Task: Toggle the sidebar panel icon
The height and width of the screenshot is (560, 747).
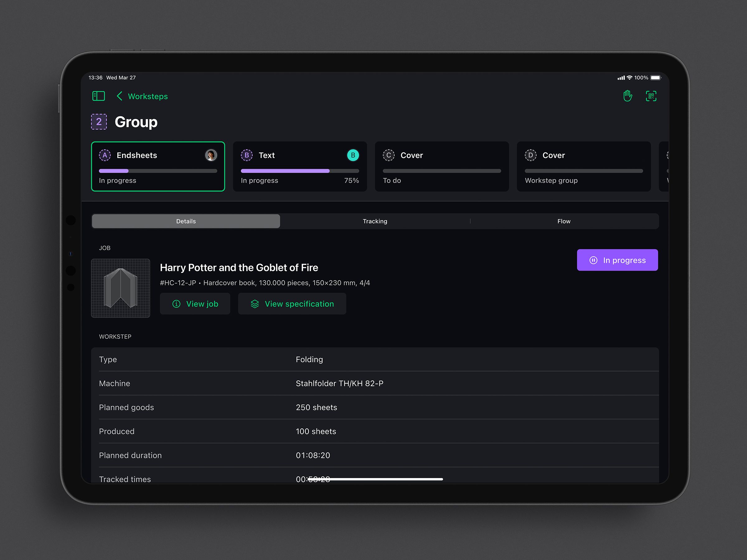Action: pyautogui.click(x=99, y=96)
